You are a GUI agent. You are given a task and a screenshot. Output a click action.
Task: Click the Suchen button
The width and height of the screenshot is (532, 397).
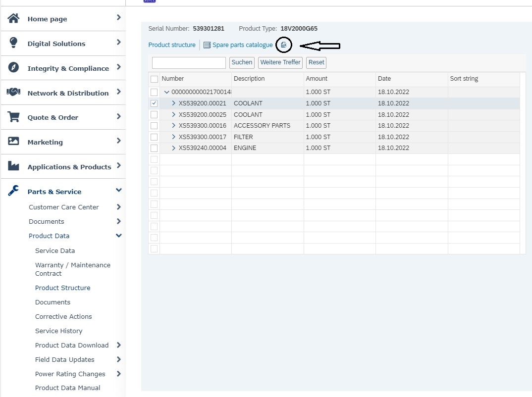click(242, 62)
